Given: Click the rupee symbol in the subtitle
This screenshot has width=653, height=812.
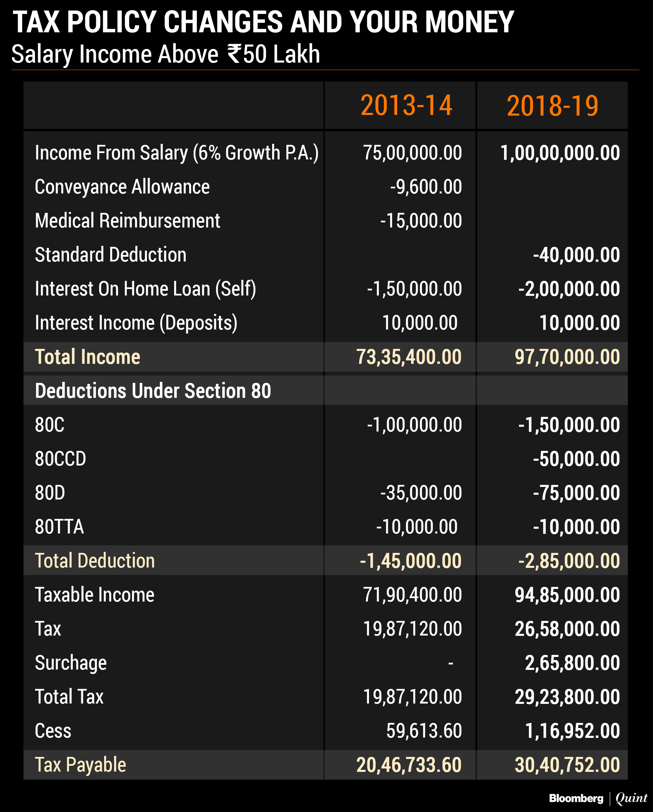Looking at the screenshot, I should [234, 54].
